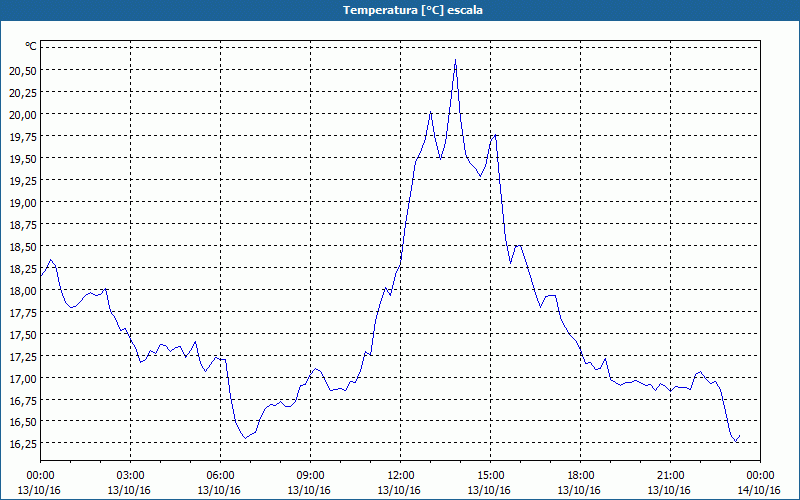Select the 17,75 y-axis label

[x=23, y=312]
